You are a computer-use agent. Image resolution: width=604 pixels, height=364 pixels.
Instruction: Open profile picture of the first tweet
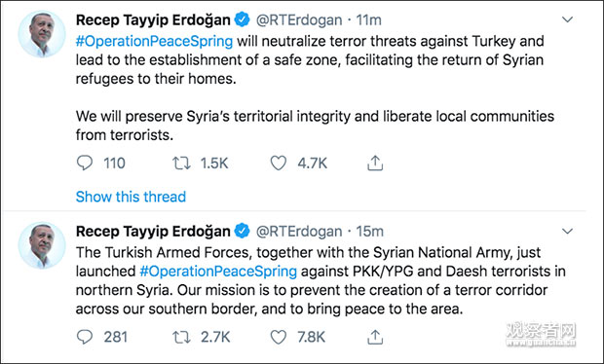42,34
